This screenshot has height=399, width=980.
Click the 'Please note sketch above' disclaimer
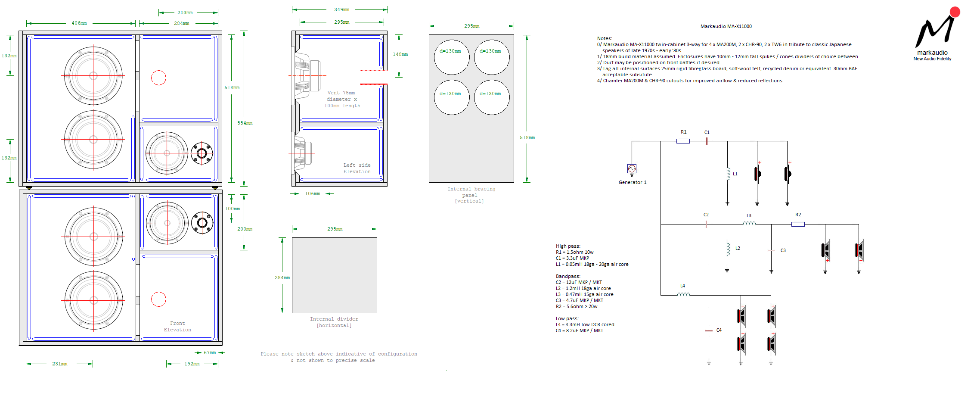[x=339, y=357]
